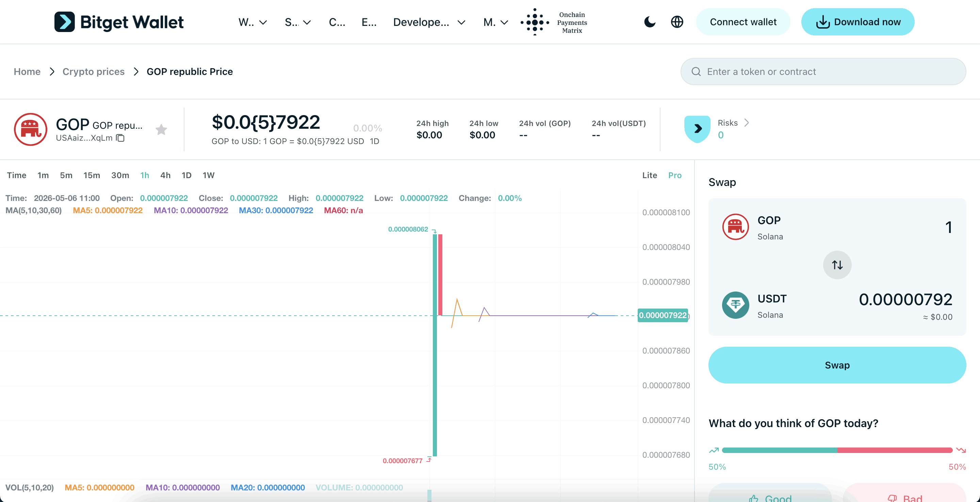Click the chart high marker 0.000008062

[408, 229]
